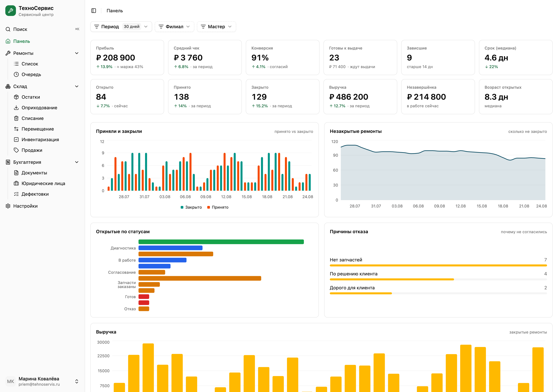Click the Период filter icon

(x=96, y=26)
